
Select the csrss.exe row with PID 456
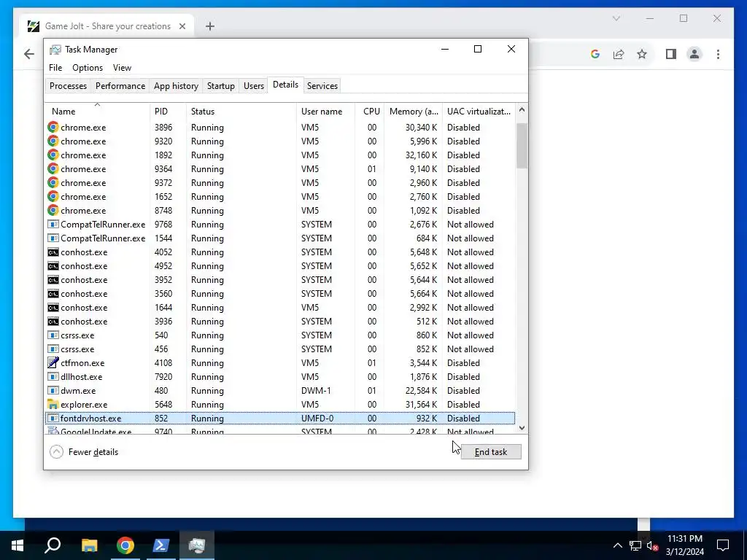[x=280, y=349]
